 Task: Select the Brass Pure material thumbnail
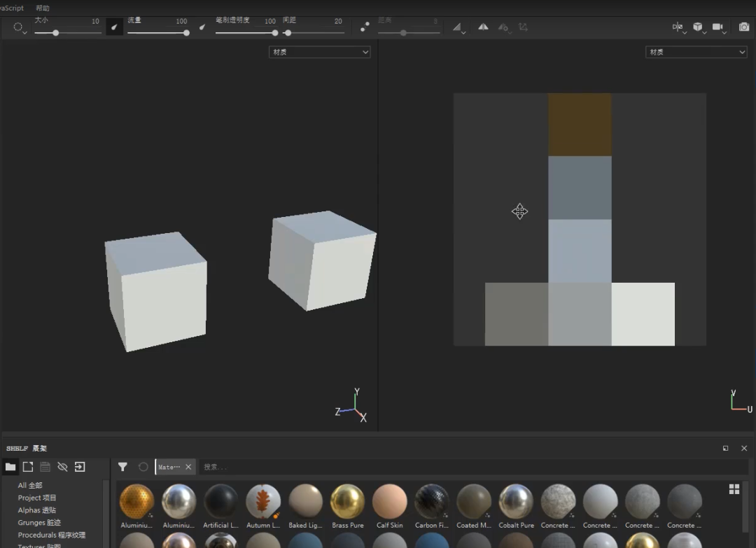click(347, 501)
